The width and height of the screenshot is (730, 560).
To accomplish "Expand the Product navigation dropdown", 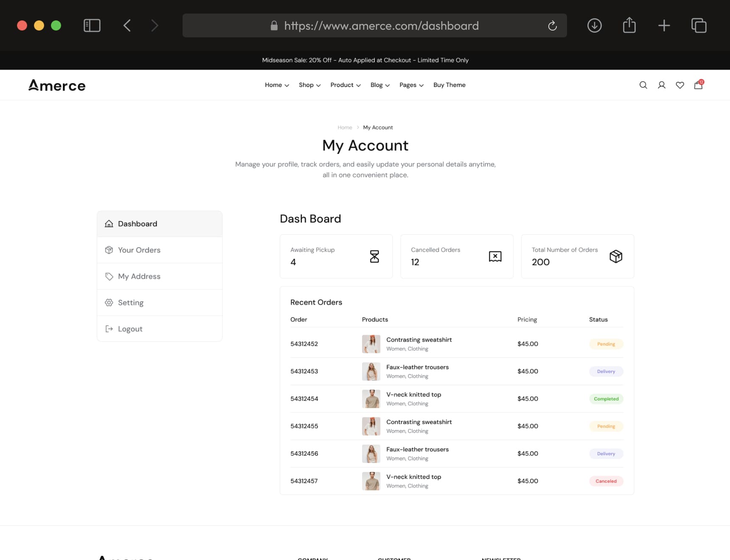I will point(345,85).
